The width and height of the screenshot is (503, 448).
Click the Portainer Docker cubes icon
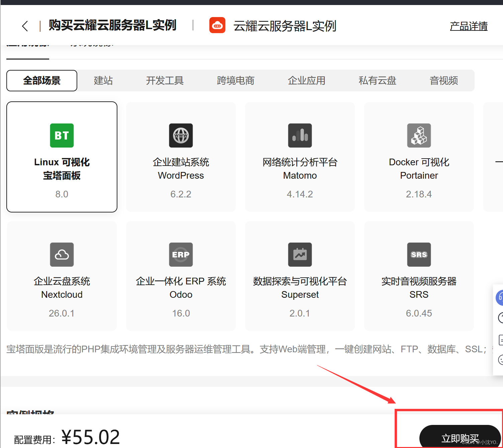[x=419, y=136]
